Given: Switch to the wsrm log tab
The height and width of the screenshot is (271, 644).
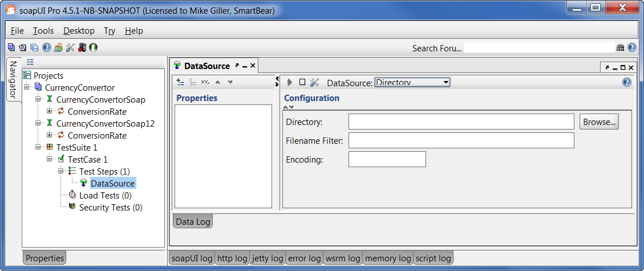Looking at the screenshot, I should pos(343,258).
